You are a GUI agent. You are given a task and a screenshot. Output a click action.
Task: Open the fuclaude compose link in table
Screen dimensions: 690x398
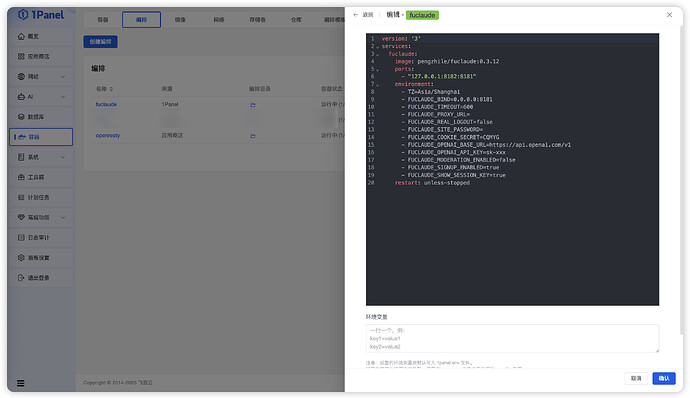[106, 104]
